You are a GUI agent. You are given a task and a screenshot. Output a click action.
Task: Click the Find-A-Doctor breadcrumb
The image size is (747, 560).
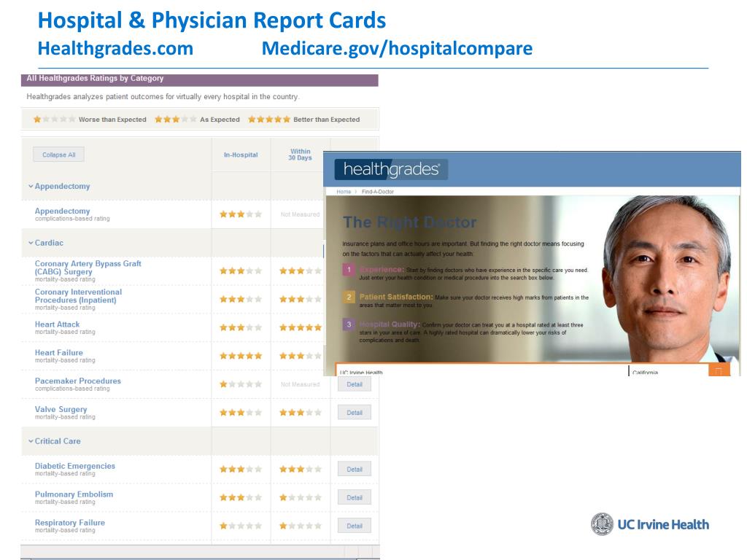pos(378,192)
